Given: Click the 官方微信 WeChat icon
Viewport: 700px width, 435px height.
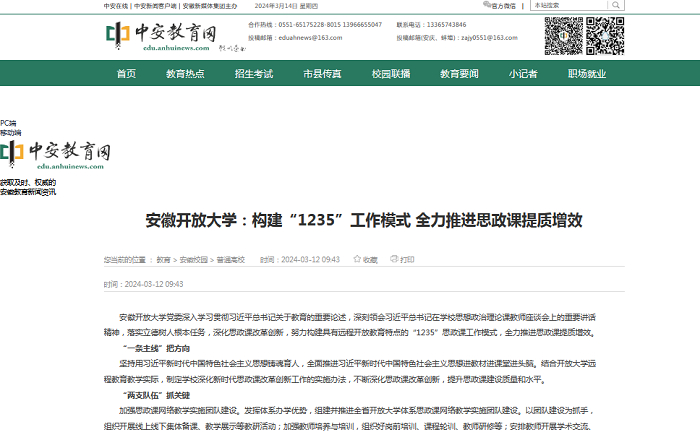Looking at the screenshot, I should coord(487,5).
